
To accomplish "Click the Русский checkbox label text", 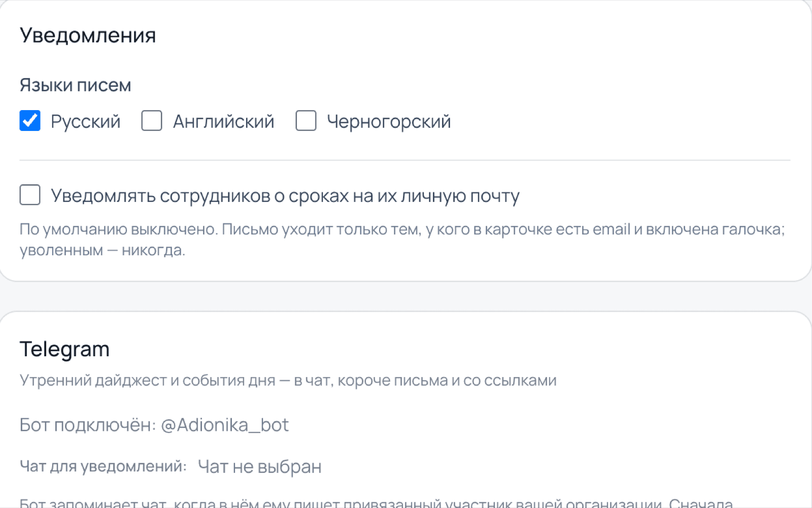I will (x=85, y=122).
